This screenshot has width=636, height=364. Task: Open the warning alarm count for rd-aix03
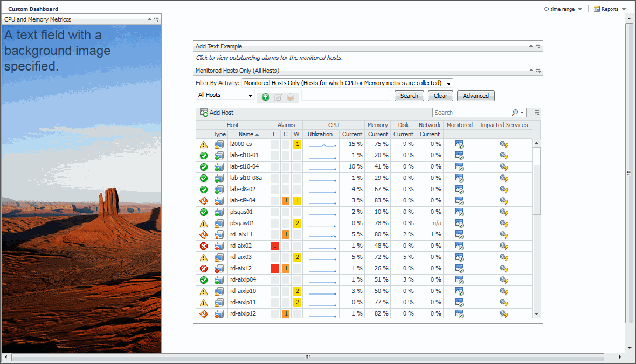pos(296,257)
